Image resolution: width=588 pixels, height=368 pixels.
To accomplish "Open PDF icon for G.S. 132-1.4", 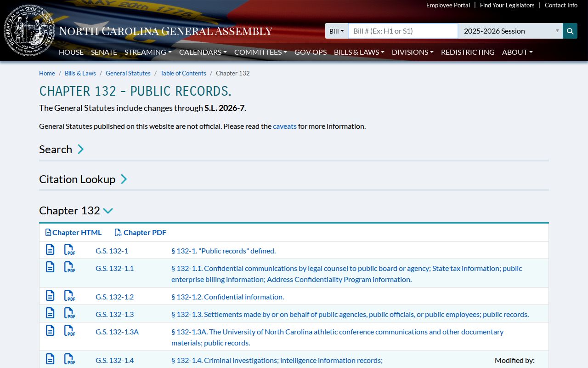I will click(69, 359).
